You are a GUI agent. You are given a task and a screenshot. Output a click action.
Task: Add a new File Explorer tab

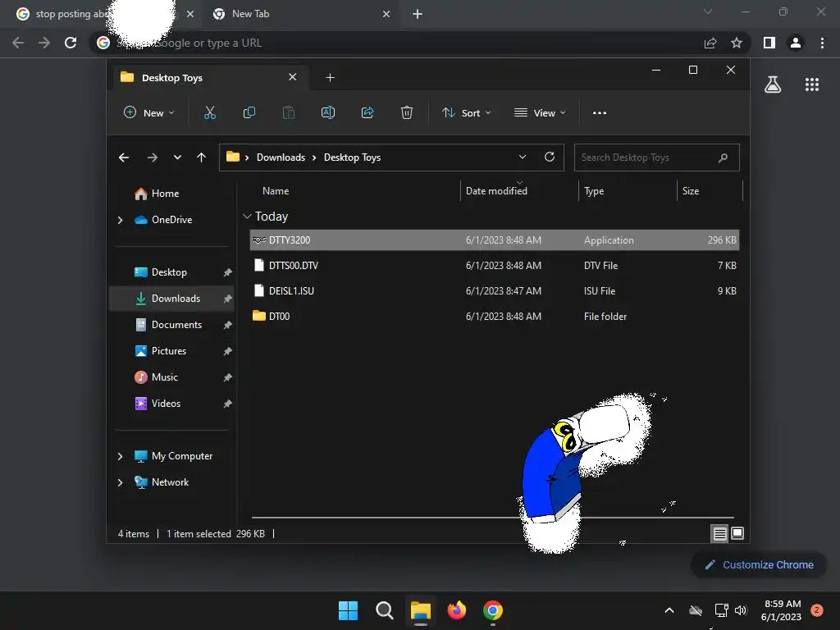(x=330, y=78)
